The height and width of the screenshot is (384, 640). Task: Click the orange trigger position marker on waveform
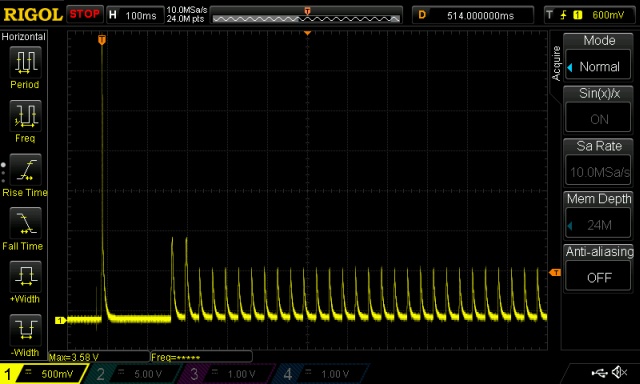(102, 40)
